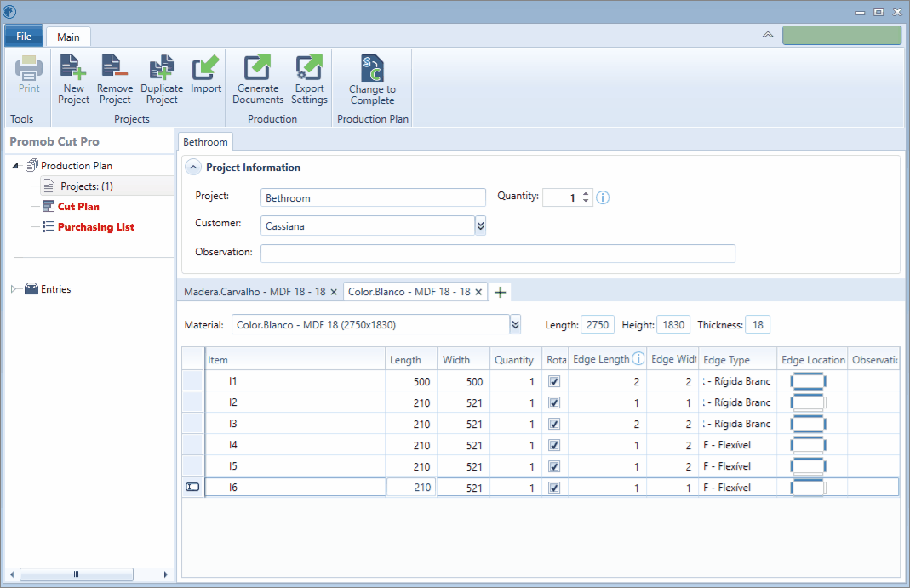
Task: Switch to the Bethroom project tab
Action: (205, 142)
